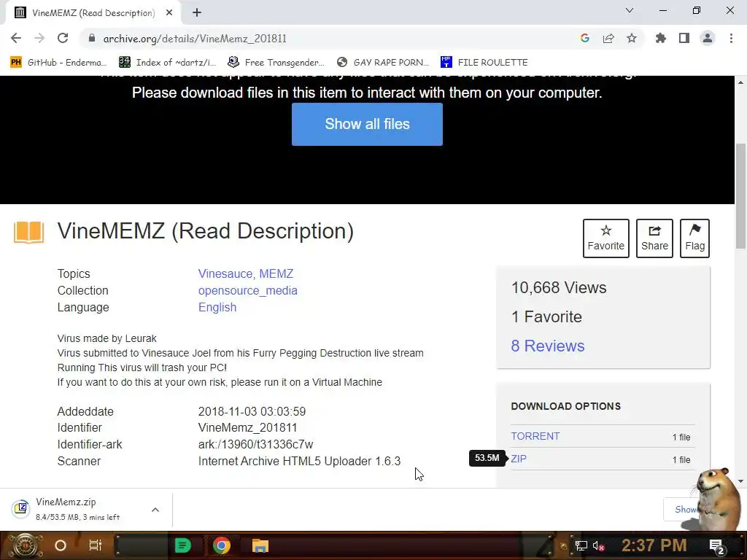Screen dimensions: 747x560
Task: Click the Share button
Action: click(x=654, y=238)
